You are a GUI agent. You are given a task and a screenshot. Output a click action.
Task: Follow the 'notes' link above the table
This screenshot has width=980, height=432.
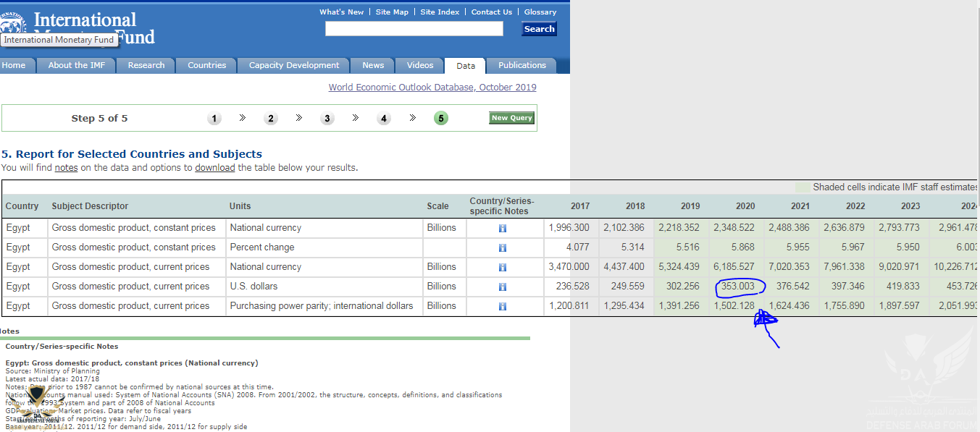pyautogui.click(x=66, y=168)
